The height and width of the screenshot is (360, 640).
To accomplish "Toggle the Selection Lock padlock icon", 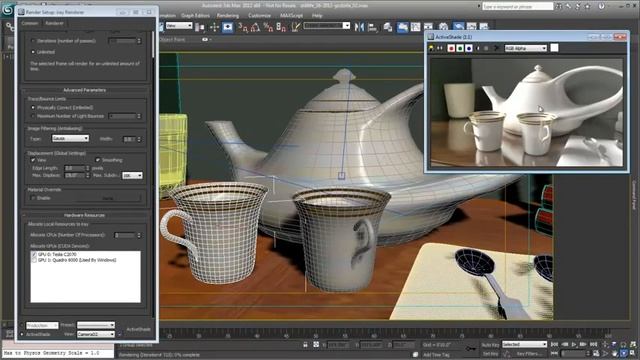I will coord(305,345).
